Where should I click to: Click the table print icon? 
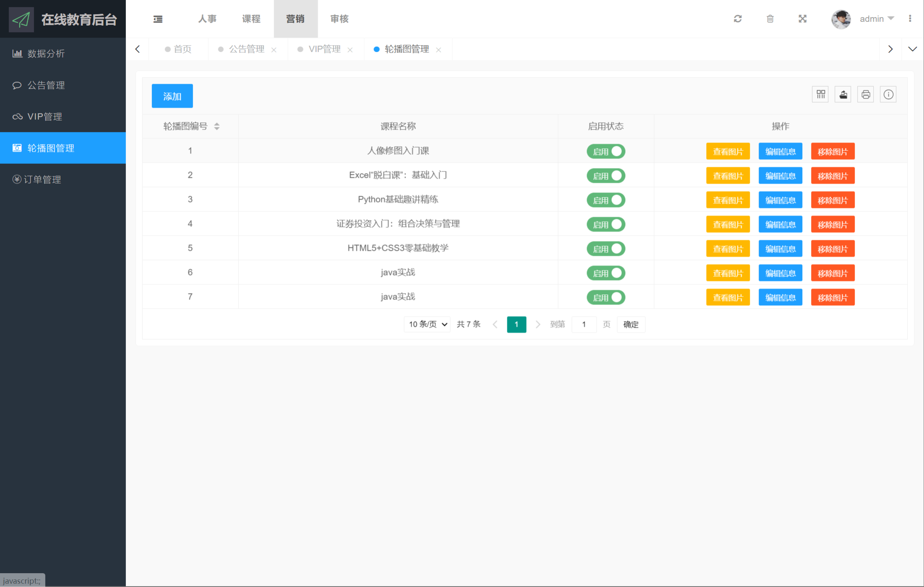[x=866, y=94]
